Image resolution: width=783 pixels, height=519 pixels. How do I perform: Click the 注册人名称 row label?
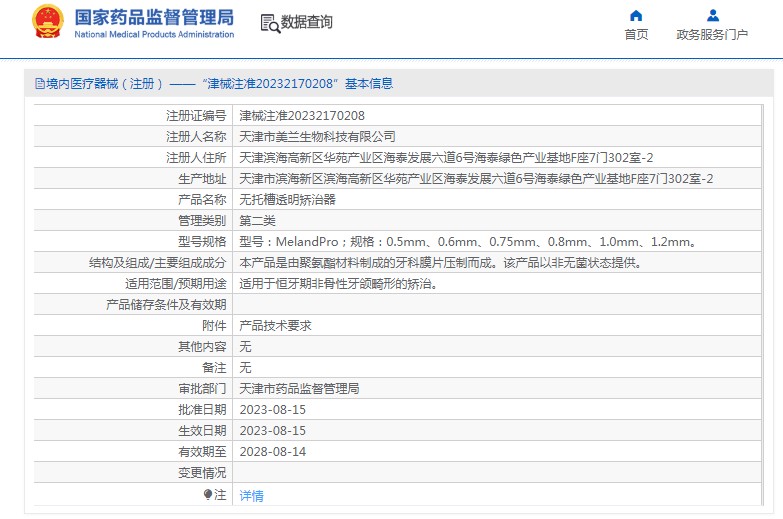click(x=196, y=137)
